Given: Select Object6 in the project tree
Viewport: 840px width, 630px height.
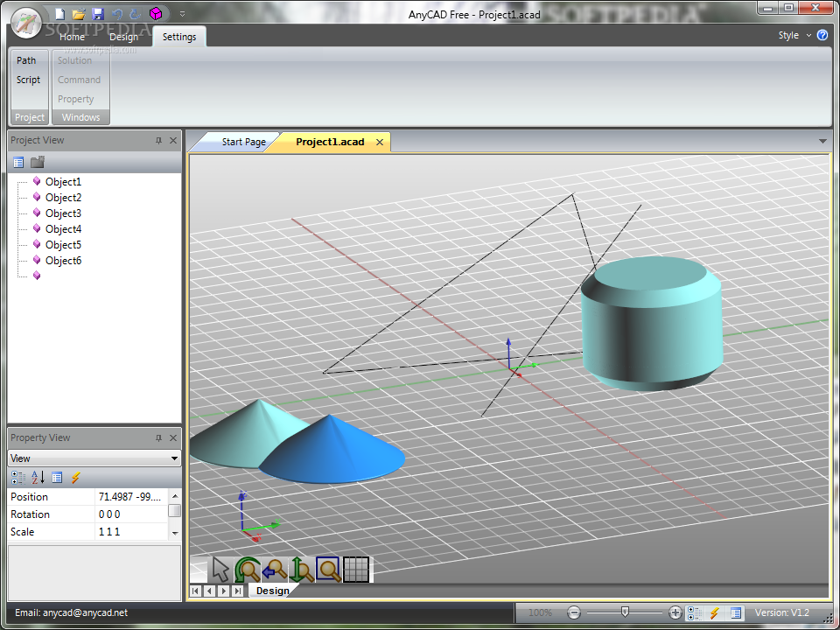Looking at the screenshot, I should tap(63, 261).
